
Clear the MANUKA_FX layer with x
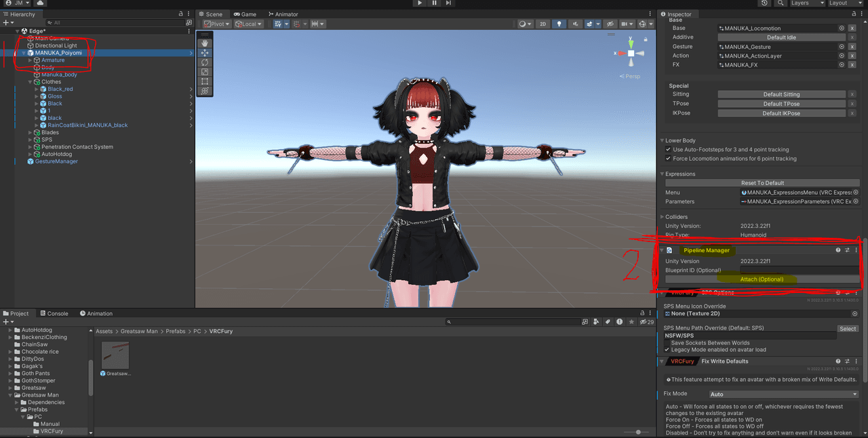pos(852,65)
